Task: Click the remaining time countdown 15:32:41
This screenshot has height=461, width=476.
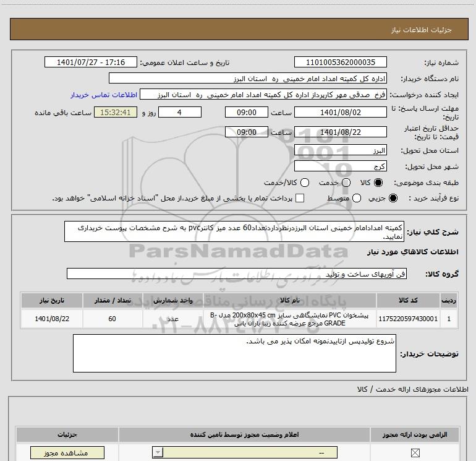Action: [116, 112]
